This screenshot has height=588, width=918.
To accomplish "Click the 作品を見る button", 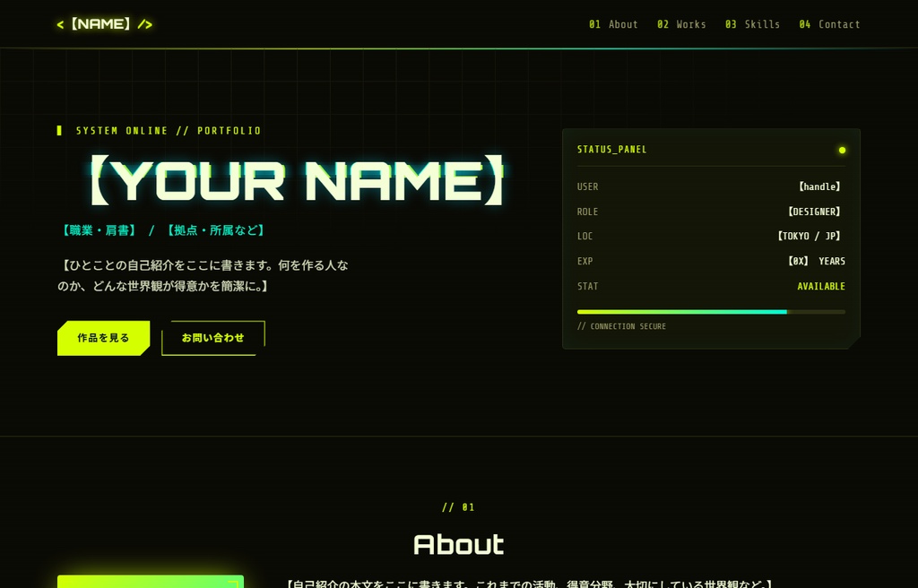I will [104, 338].
